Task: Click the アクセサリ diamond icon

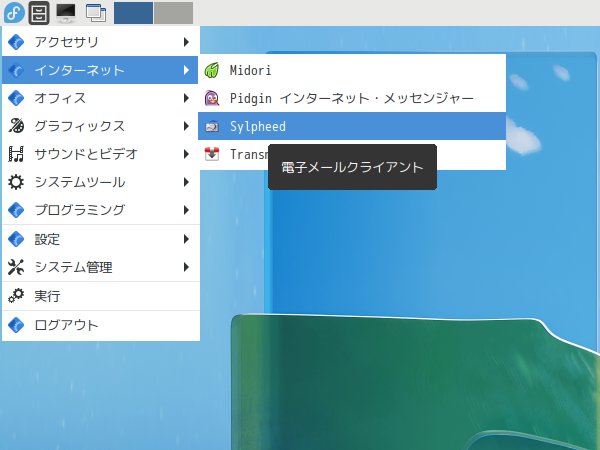Action: click(x=16, y=42)
